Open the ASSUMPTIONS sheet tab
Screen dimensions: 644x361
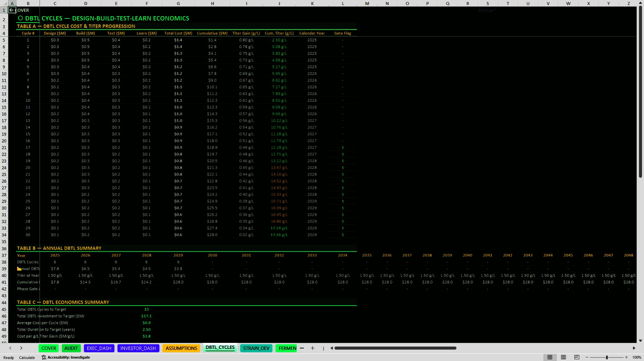181,348
